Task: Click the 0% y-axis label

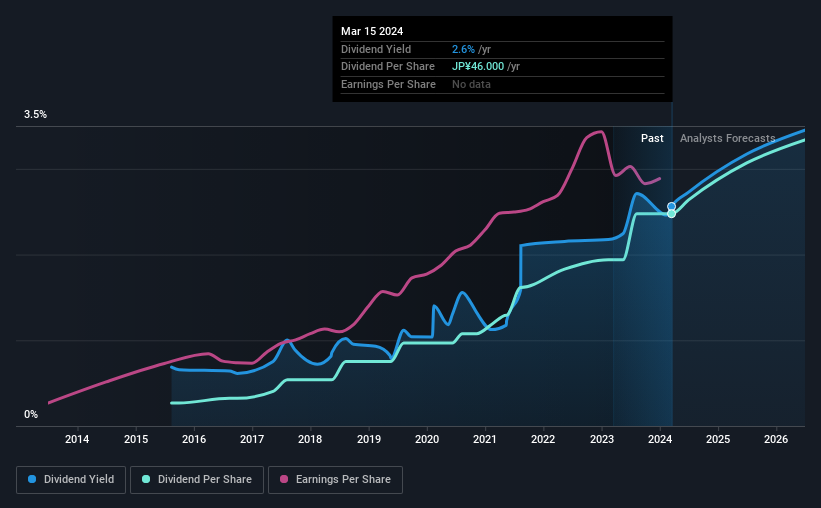Action: [x=31, y=414]
